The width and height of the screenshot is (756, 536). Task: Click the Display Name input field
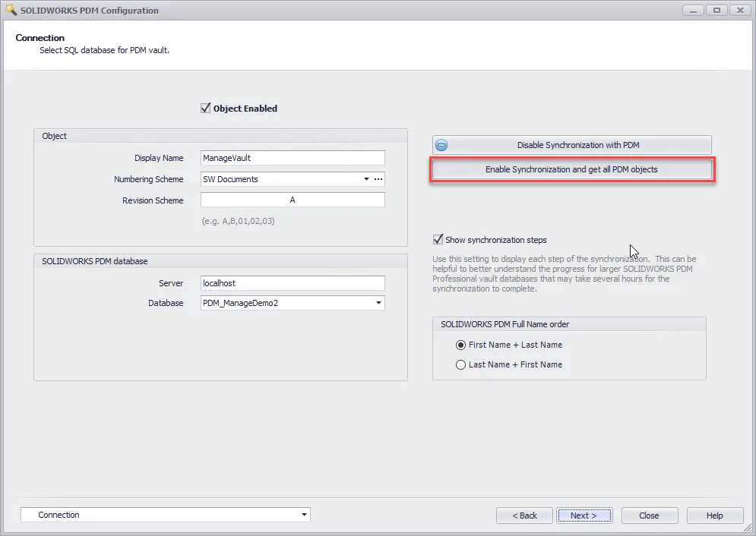point(293,158)
